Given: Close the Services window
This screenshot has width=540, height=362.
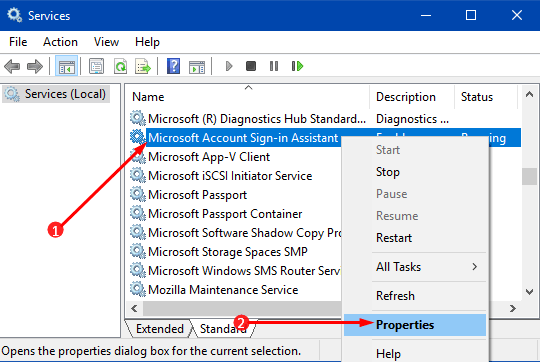Looking at the screenshot, I should (x=517, y=15).
